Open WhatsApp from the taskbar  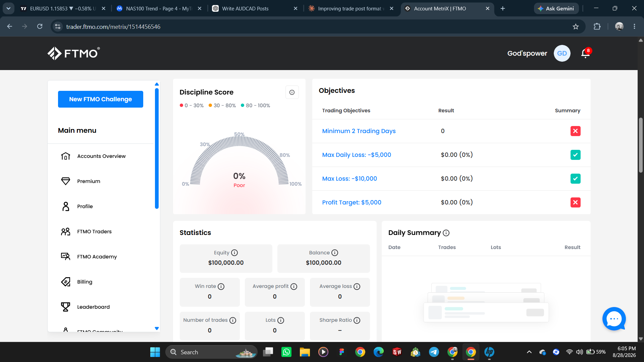point(286,352)
